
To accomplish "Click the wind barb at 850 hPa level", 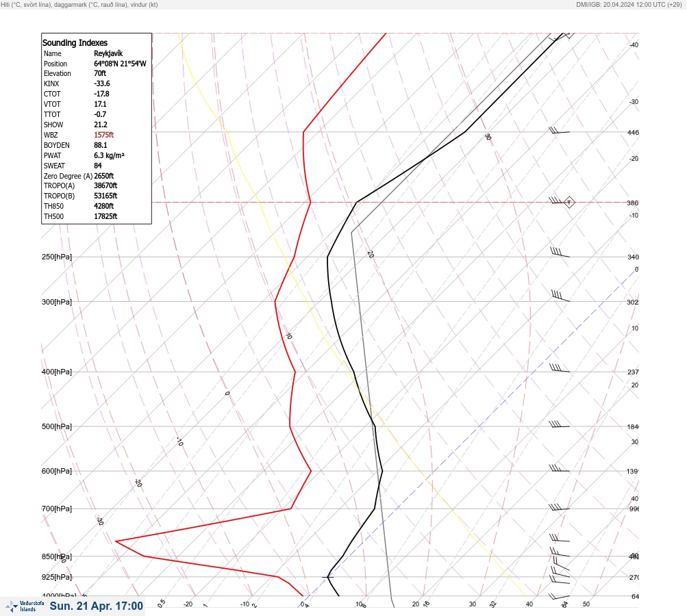I will coord(560,551).
